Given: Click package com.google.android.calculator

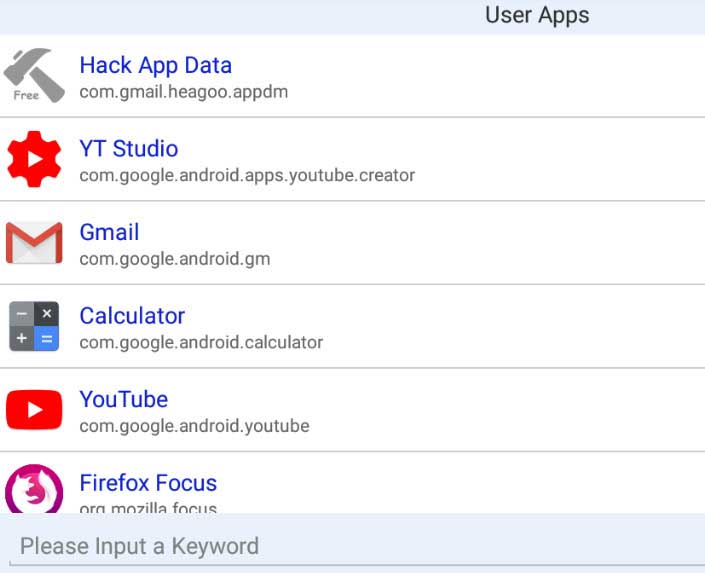Looking at the screenshot, I should click(x=201, y=343).
